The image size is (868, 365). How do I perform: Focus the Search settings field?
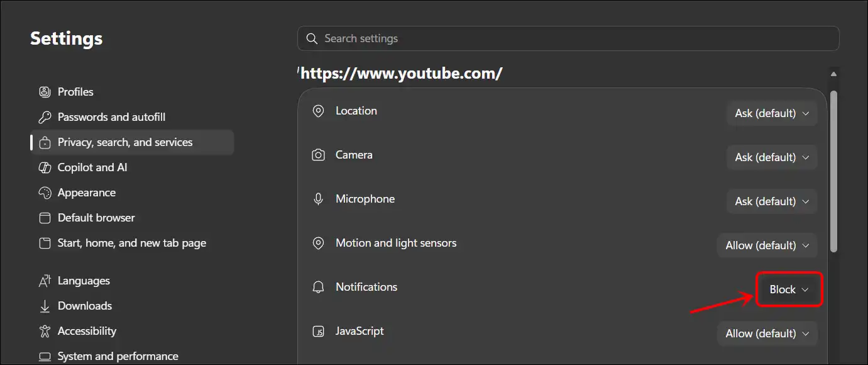pyautogui.click(x=568, y=38)
